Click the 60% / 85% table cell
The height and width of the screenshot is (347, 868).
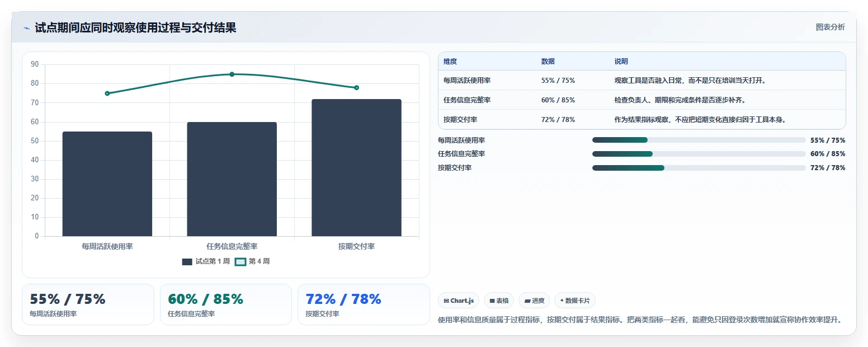558,100
